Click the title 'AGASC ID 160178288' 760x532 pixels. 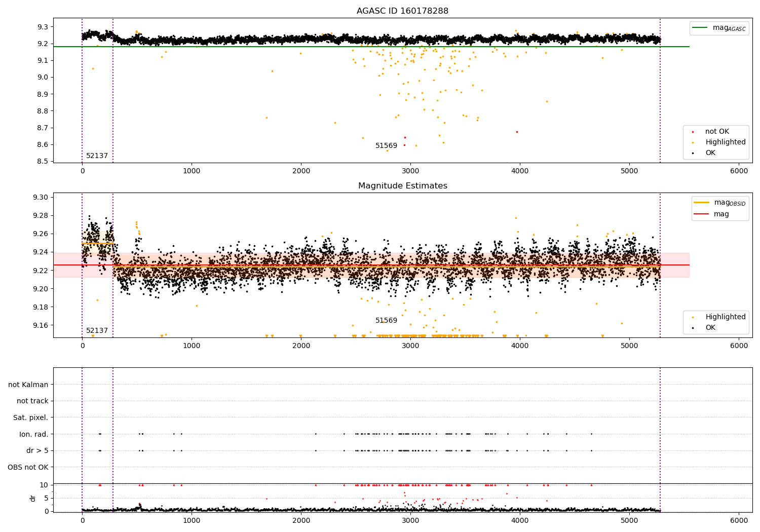(402, 11)
